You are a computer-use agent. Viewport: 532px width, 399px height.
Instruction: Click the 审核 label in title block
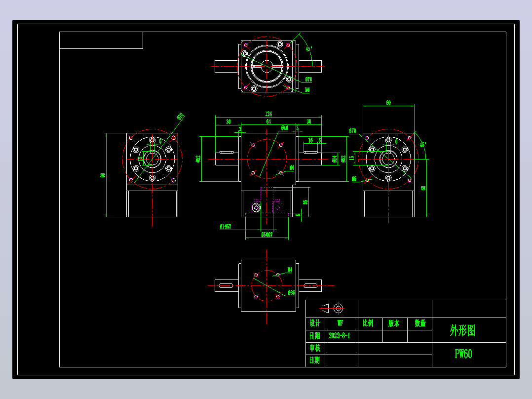[315, 348]
